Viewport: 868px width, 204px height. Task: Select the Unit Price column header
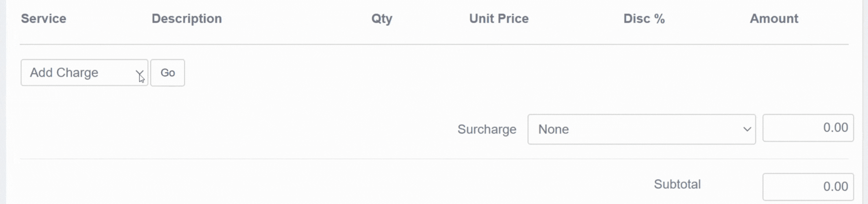coord(499,19)
